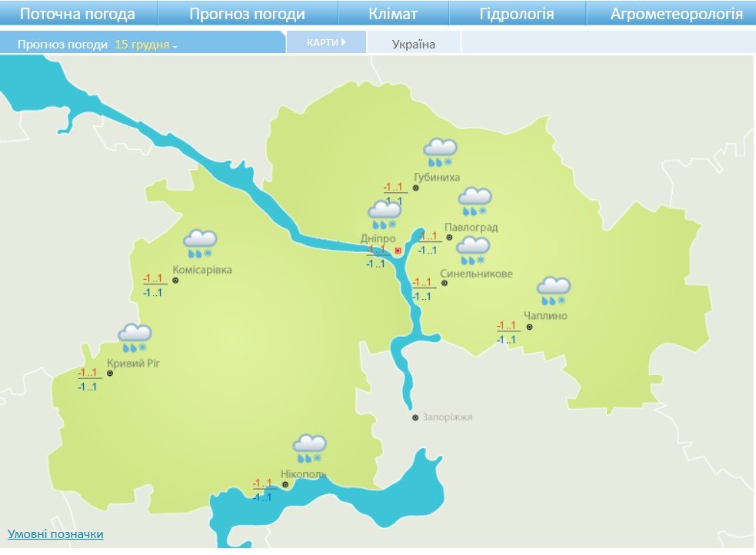Switch to the Клімат section
756x555 pixels.
point(393,14)
